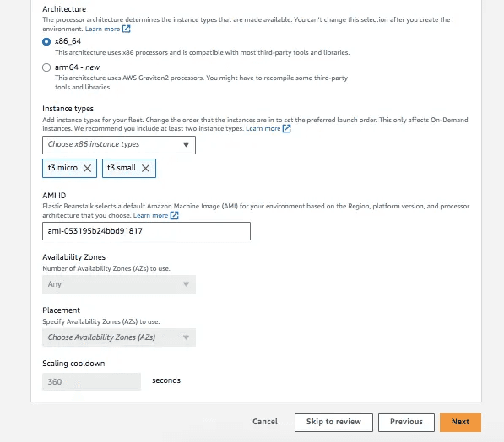The image size is (504, 442).
Task: Click the Architecture section heading
Action: (64, 9)
